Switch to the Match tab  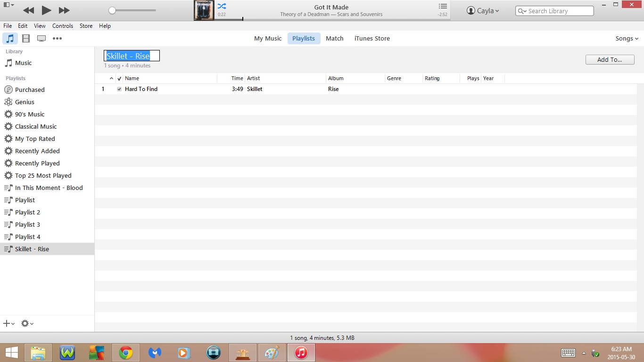click(x=335, y=39)
